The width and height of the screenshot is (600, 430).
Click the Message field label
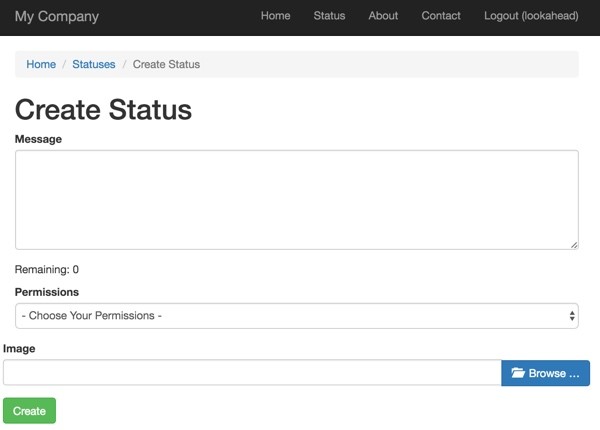pos(38,139)
